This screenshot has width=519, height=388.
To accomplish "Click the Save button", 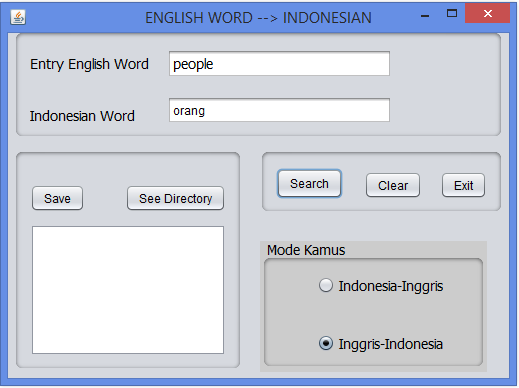I will coord(57,198).
